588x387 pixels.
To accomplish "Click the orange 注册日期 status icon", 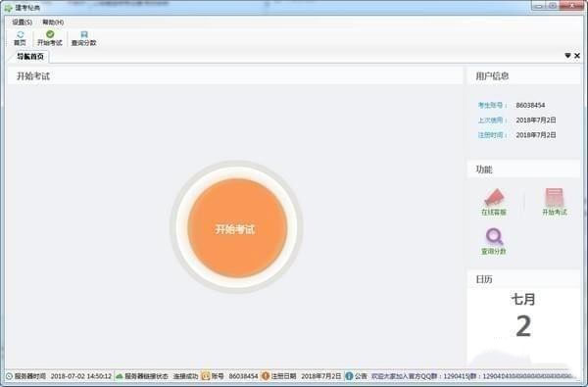I will (x=266, y=376).
